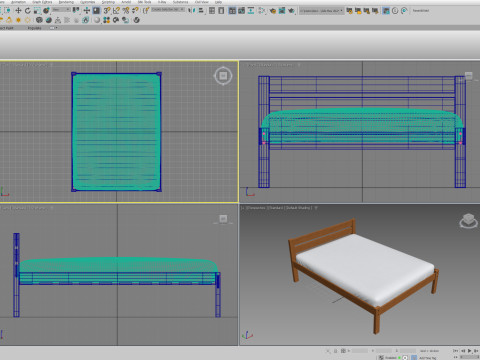Screen dimensions: 480x360
Task: Click teal sphere icon in second toolbar row
Action: click(x=49, y=20)
